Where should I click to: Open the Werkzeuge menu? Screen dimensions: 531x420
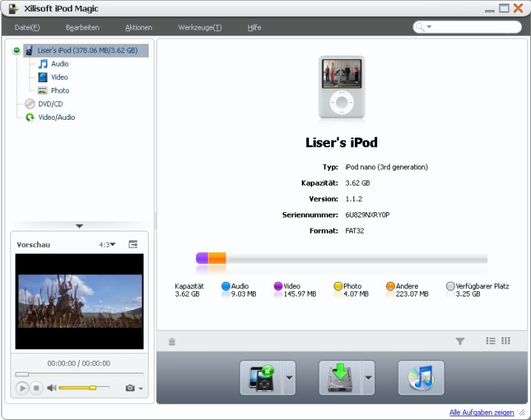(200, 27)
